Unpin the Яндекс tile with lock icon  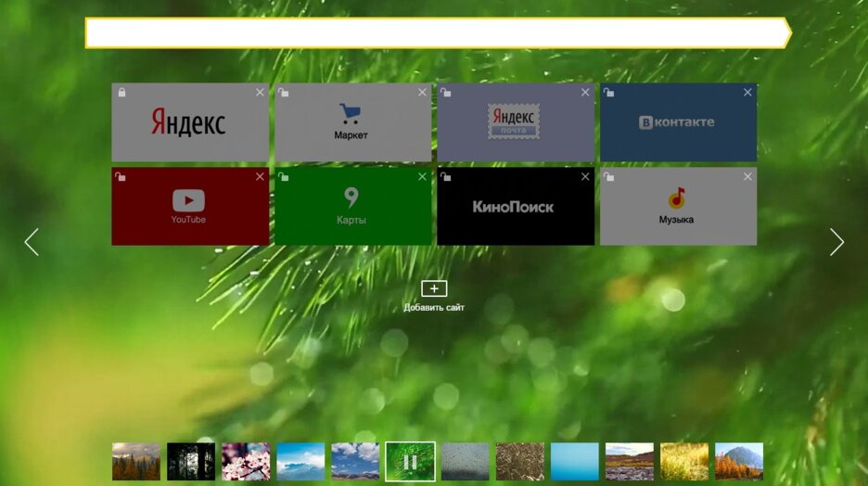point(120,92)
